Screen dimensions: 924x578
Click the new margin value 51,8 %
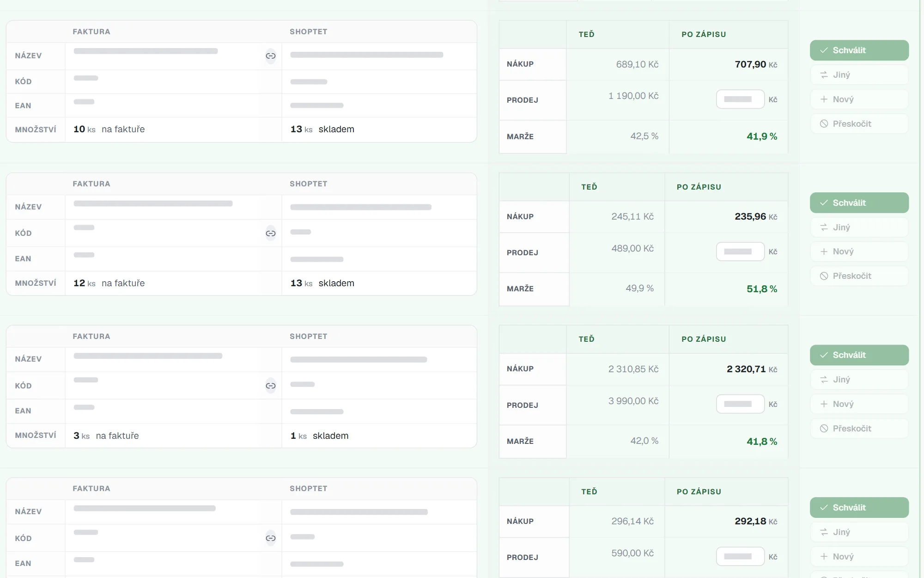point(762,289)
